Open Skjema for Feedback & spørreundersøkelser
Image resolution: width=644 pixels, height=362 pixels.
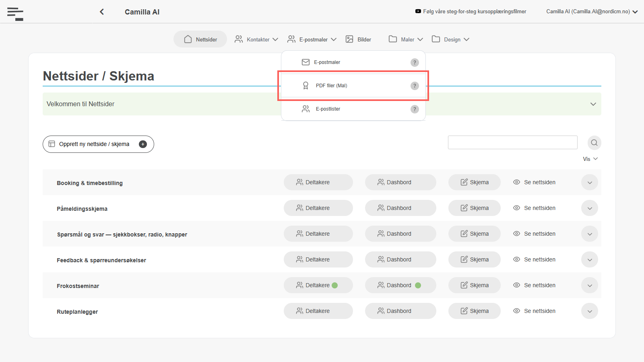[475, 259]
